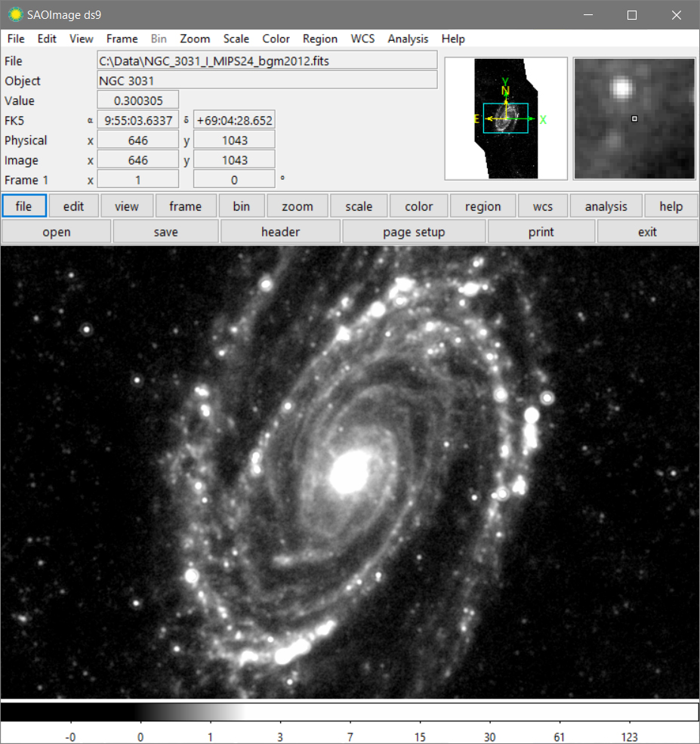Click the 'save' button
The height and width of the screenshot is (744, 700).
165,232
